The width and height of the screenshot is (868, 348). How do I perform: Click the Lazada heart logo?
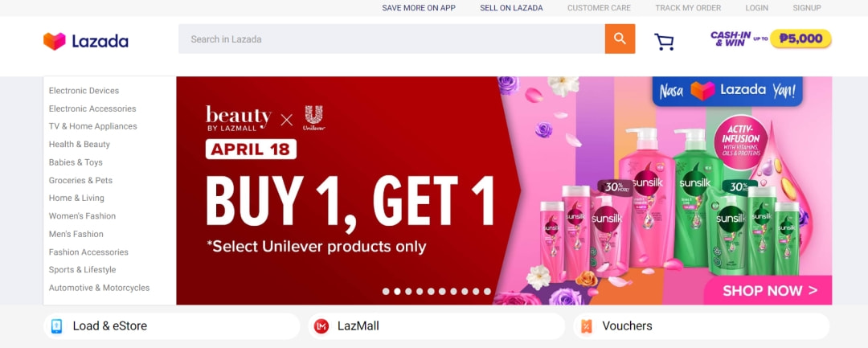(55, 41)
